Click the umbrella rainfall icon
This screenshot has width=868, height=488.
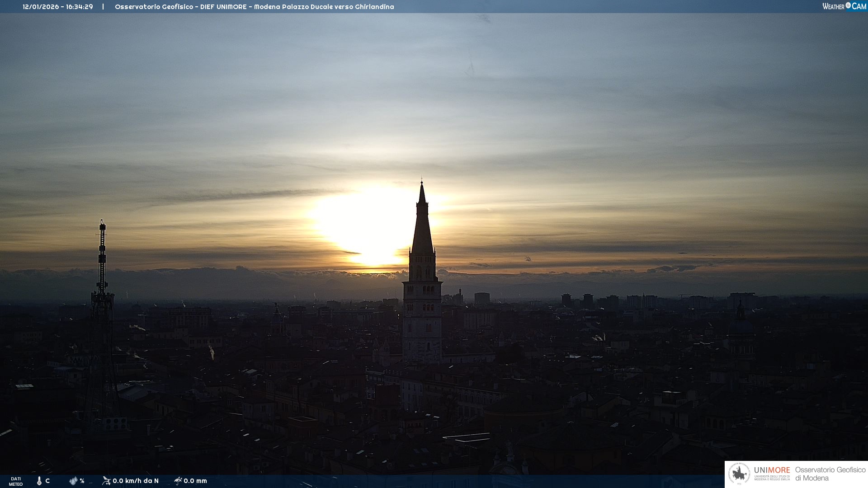pos(178,481)
